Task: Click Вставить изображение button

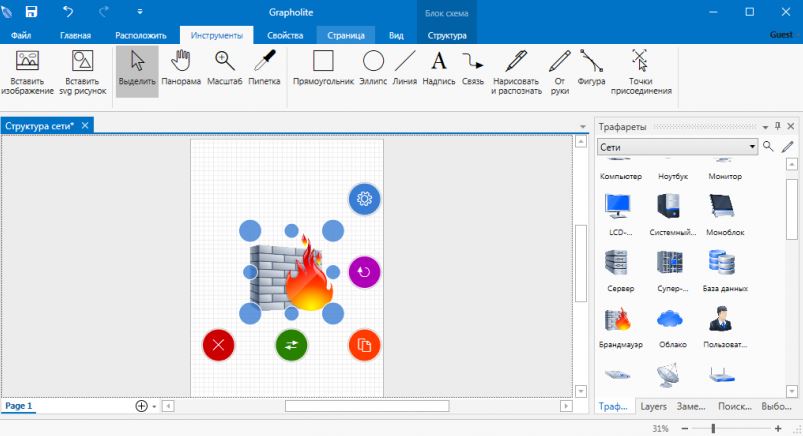Action: pos(28,72)
